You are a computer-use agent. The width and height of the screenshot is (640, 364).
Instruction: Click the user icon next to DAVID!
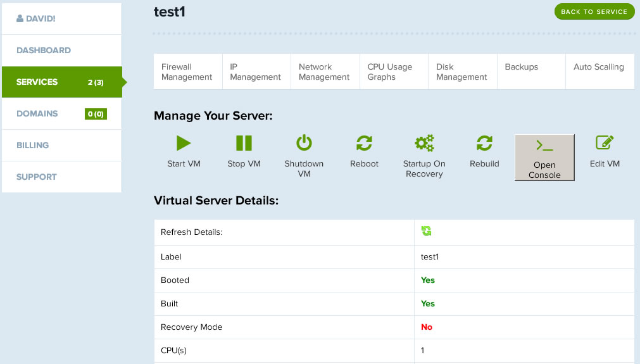20,18
